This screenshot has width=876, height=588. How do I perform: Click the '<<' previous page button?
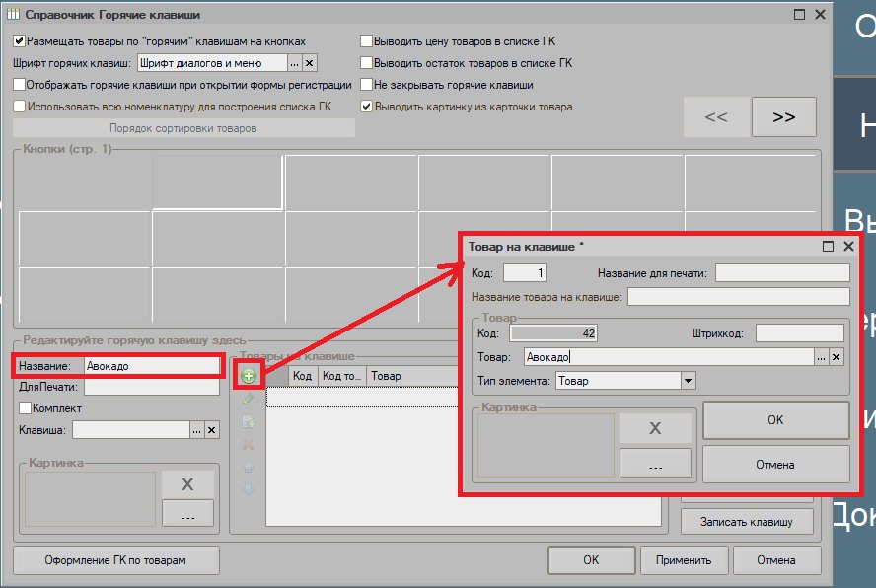[716, 116]
